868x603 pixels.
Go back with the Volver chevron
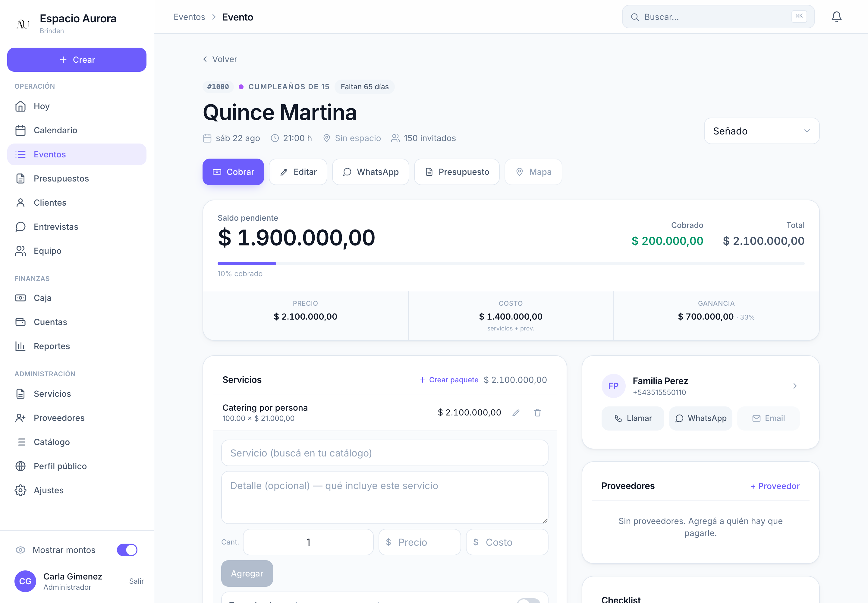coord(205,59)
